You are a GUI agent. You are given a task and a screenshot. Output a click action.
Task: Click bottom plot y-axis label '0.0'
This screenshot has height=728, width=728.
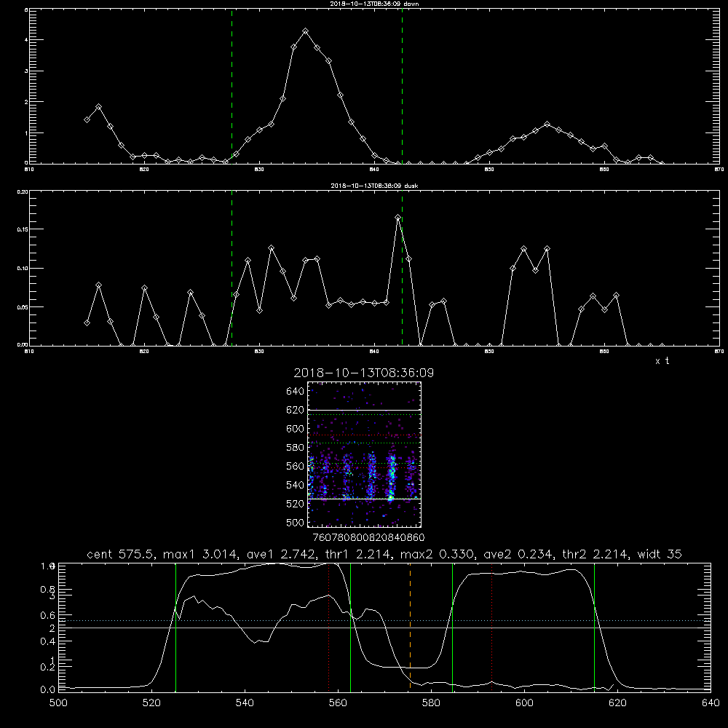coord(47,690)
